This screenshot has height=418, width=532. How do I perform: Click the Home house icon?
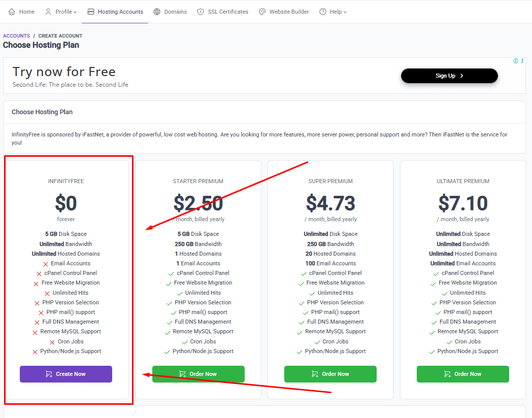(x=12, y=12)
